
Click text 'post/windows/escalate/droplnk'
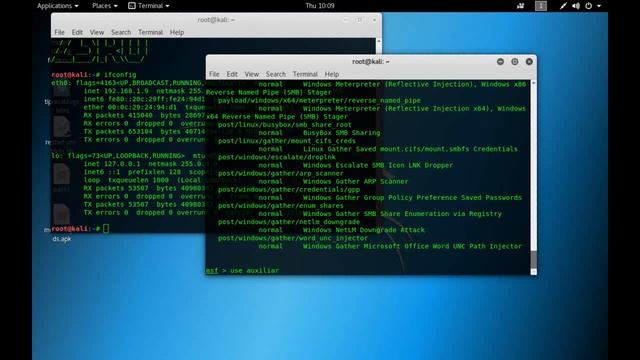pyautogui.click(x=276, y=157)
